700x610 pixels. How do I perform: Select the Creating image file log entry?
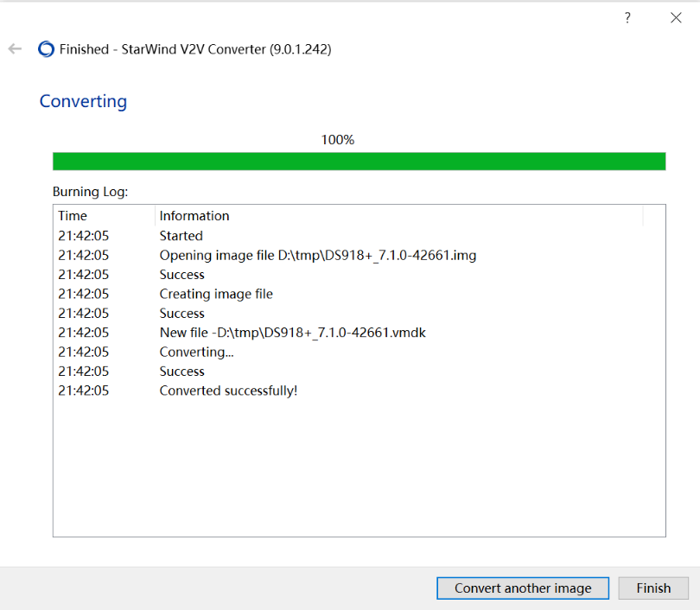(359, 294)
